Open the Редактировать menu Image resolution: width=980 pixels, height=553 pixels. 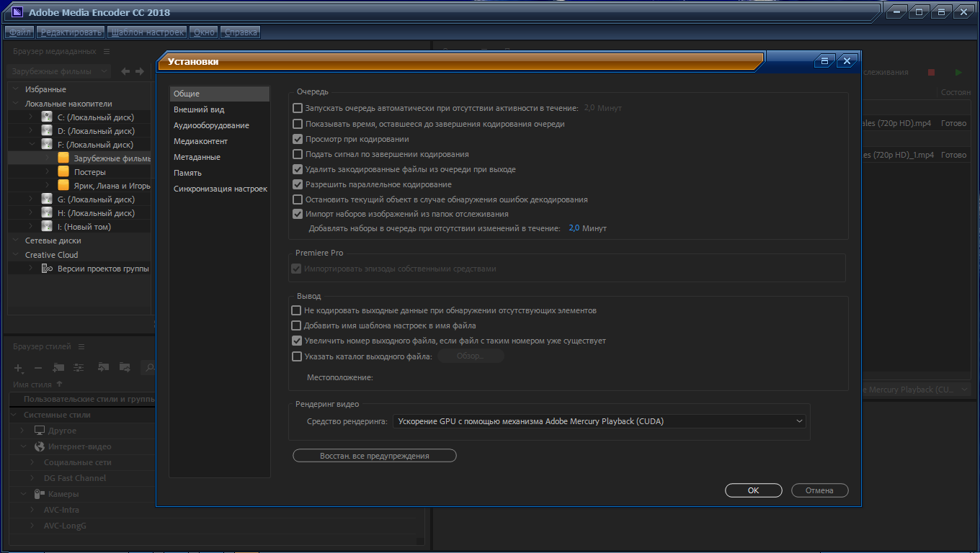[x=71, y=32]
